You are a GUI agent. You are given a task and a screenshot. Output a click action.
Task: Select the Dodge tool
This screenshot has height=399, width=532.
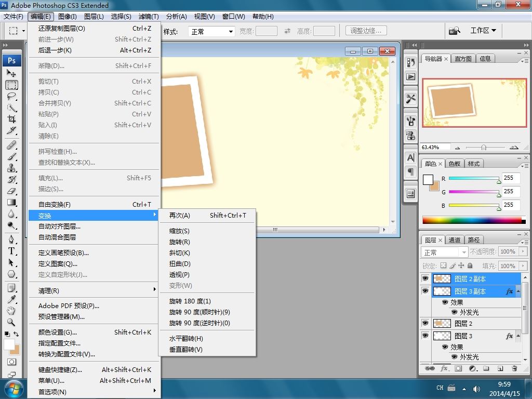point(11,225)
